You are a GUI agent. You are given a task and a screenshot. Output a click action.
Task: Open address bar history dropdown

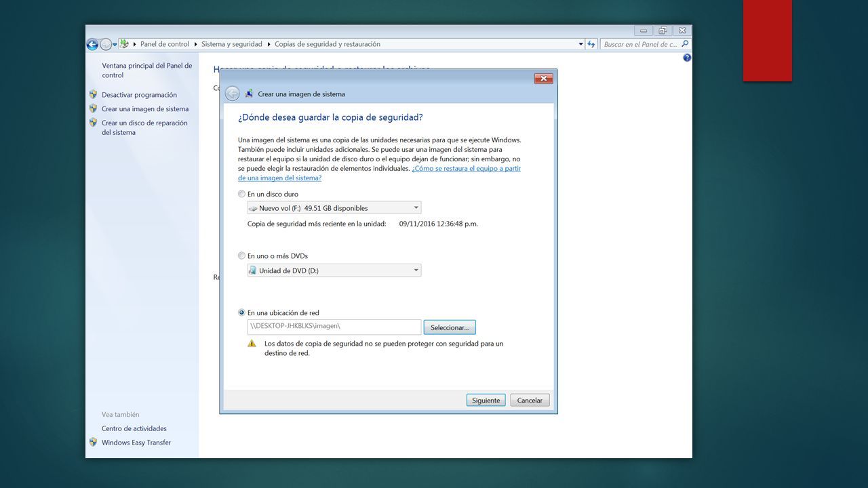pos(580,44)
